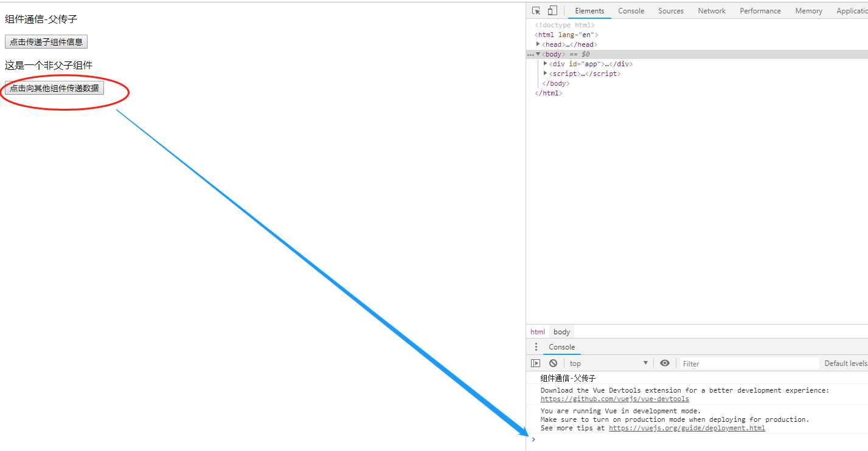Click the 点击传递子组件信息 button
868x451 pixels.
pyautogui.click(x=46, y=42)
